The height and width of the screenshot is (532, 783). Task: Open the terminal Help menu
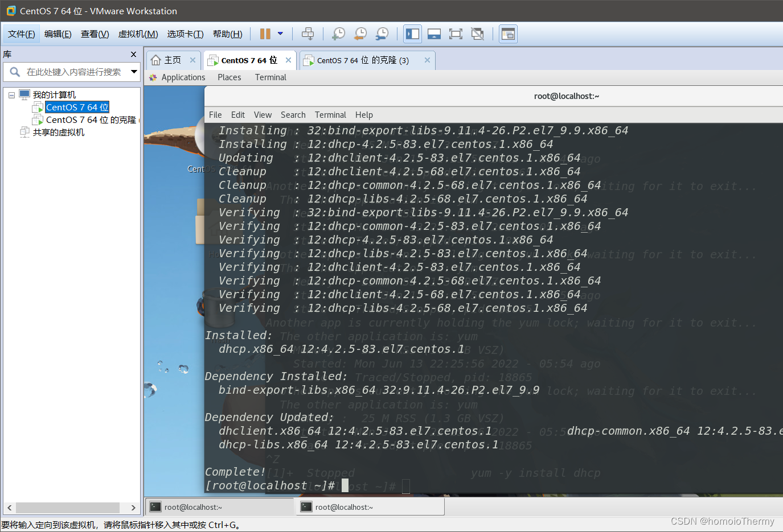(x=364, y=115)
